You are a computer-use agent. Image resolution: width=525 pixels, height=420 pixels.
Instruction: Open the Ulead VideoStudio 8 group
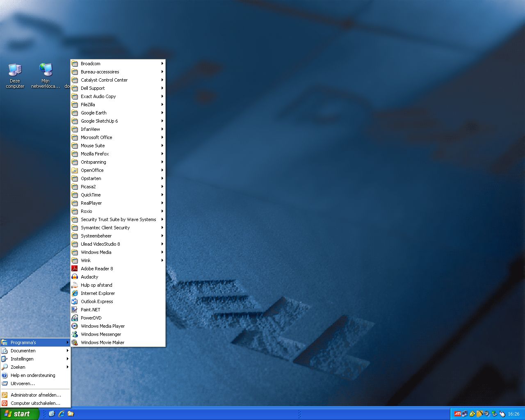point(118,244)
